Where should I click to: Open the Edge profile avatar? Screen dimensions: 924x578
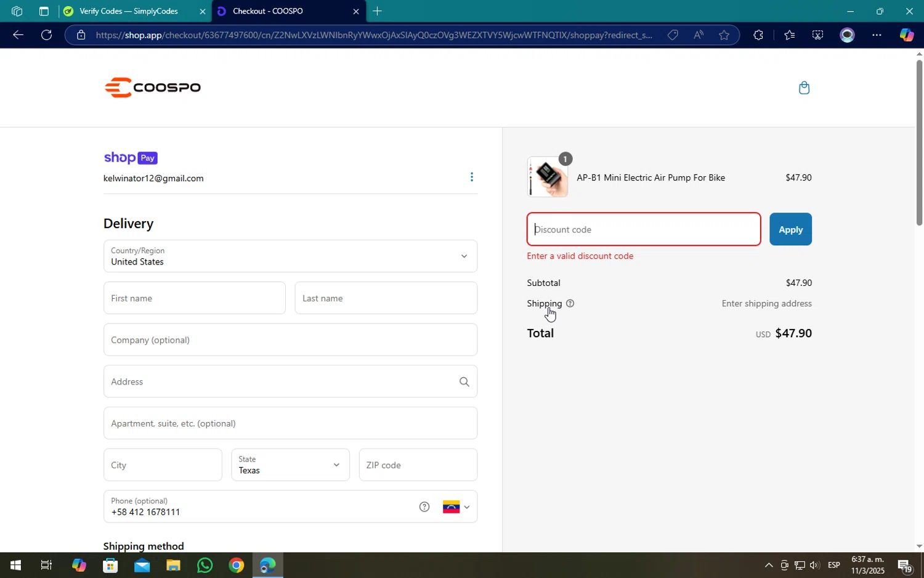tap(848, 35)
